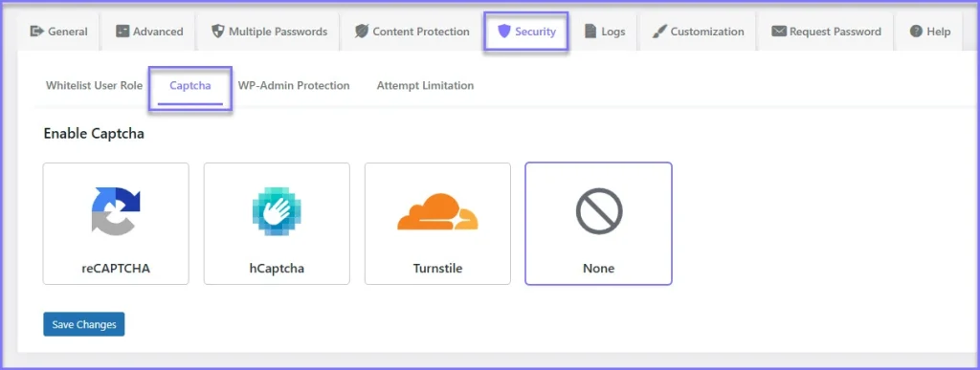Select the Captcha sub-tab
Image resolution: width=980 pixels, height=370 pixels.
[190, 85]
